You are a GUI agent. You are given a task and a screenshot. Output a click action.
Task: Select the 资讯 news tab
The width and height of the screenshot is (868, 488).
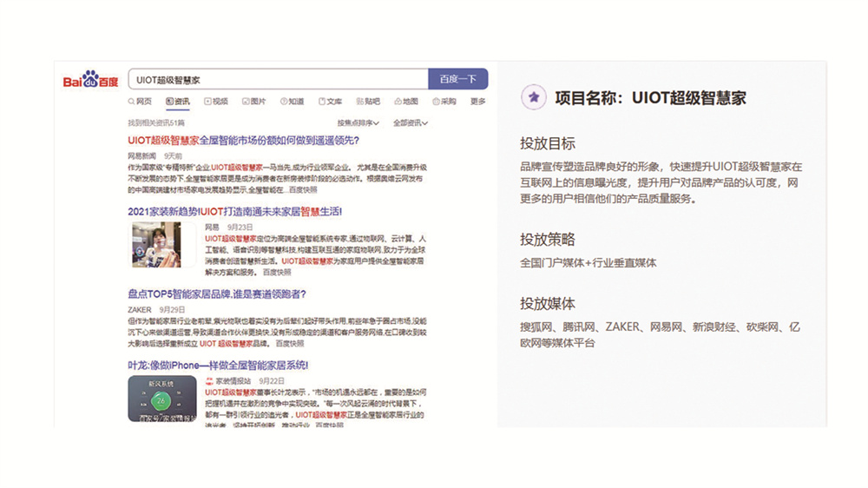tap(178, 102)
